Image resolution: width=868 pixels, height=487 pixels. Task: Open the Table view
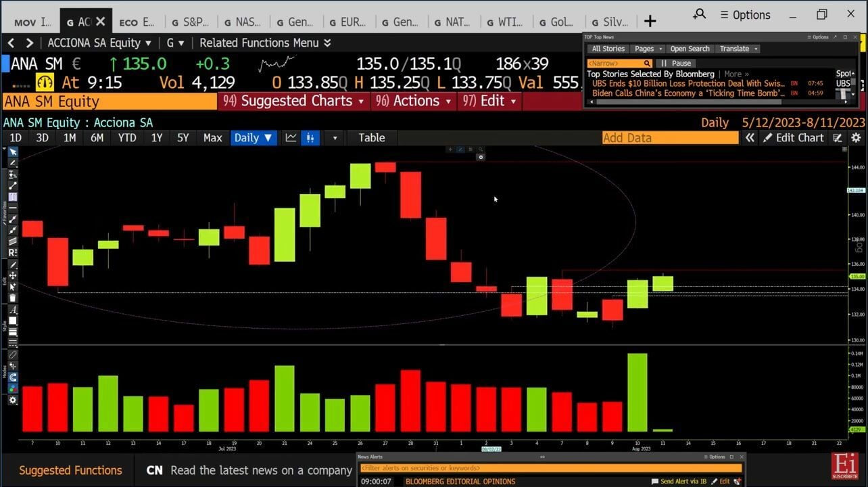(x=371, y=138)
